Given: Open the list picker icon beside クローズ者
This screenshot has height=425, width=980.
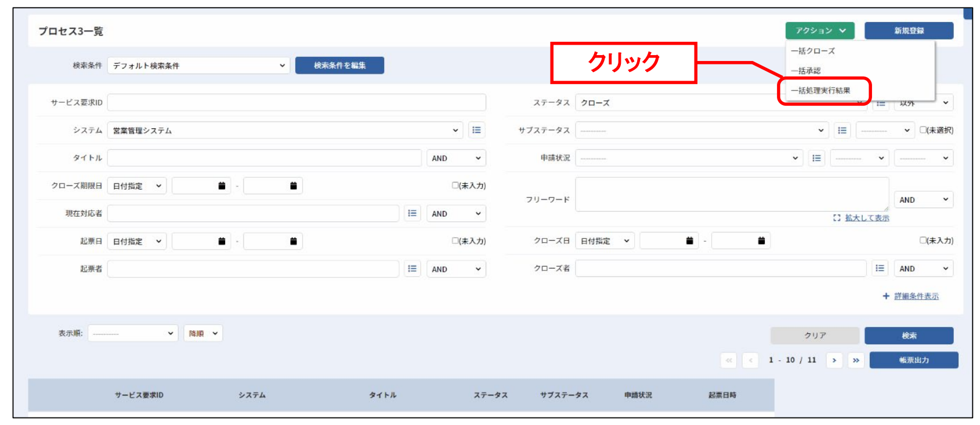Looking at the screenshot, I should pyautogui.click(x=880, y=268).
